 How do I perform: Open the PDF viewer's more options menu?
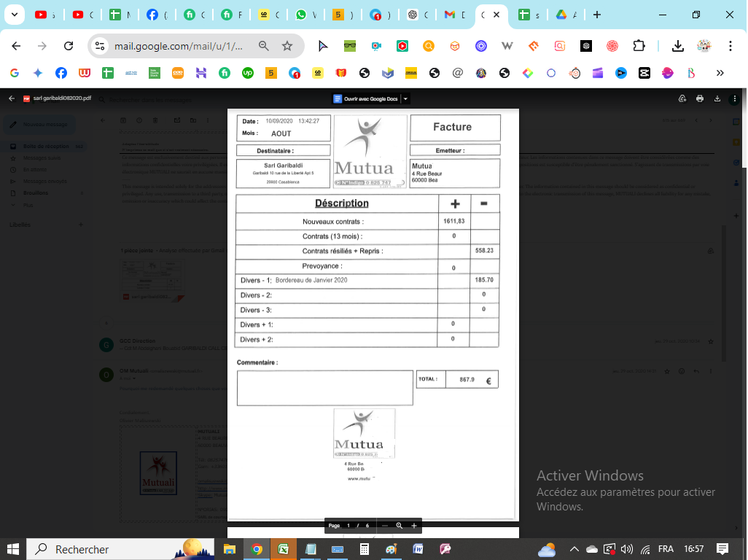coord(735,98)
